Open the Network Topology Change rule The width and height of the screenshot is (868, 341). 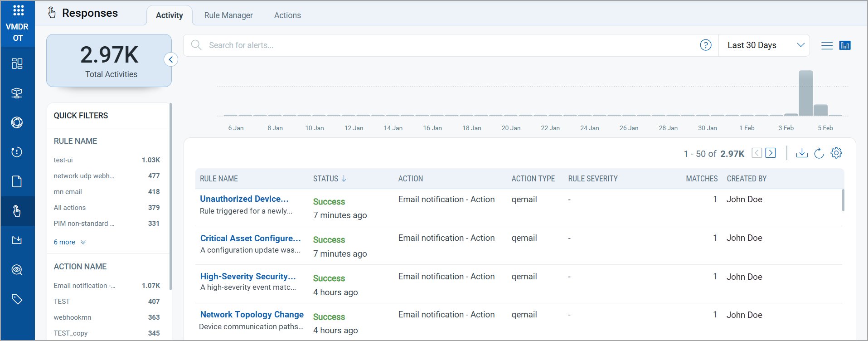tap(252, 315)
